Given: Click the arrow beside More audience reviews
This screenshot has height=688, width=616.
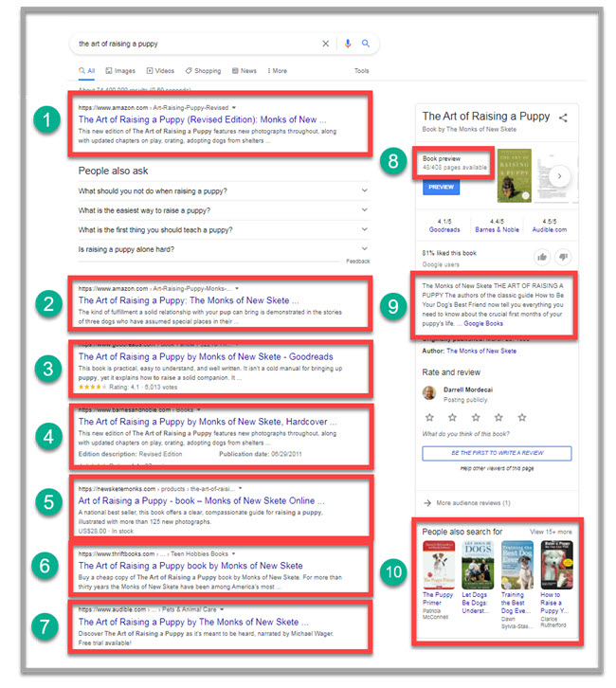Looking at the screenshot, I should 427,503.
